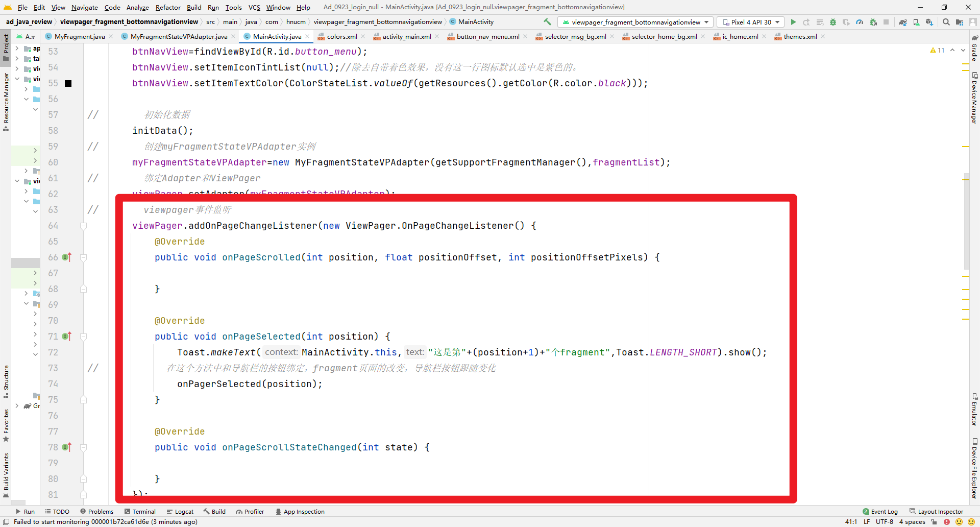Click implements marker icon on line 66

67,257
